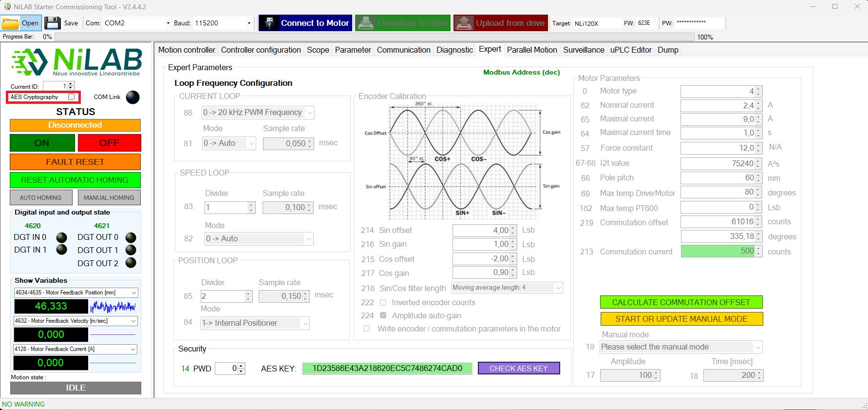868x410 pixels.
Task: Click the Nominal current value field
Action: point(721,105)
